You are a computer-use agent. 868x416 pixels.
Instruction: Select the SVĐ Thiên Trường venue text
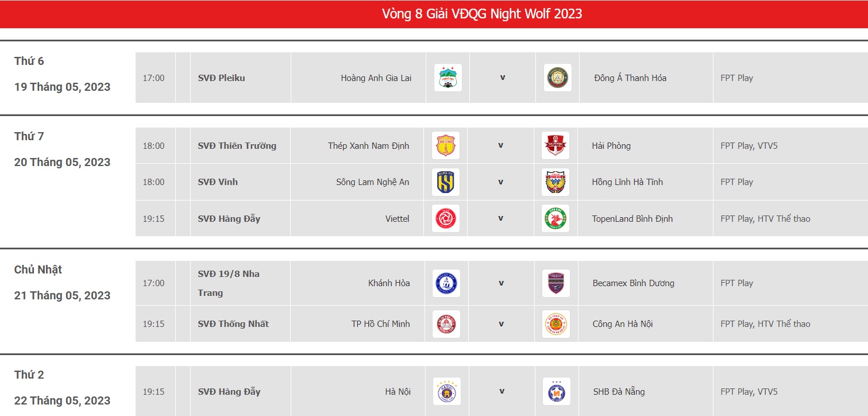tap(237, 145)
